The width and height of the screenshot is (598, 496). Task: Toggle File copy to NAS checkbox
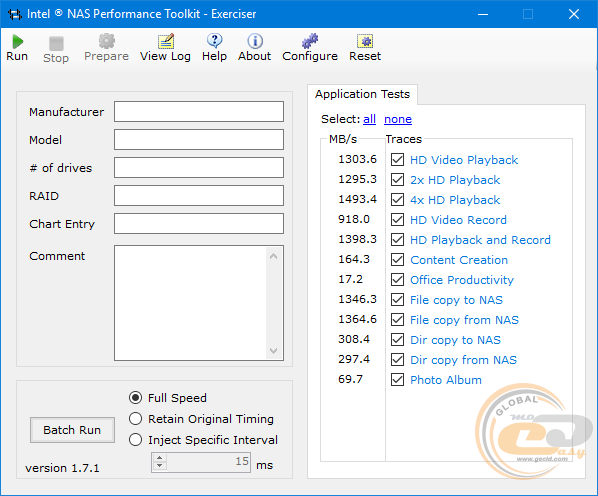[397, 300]
